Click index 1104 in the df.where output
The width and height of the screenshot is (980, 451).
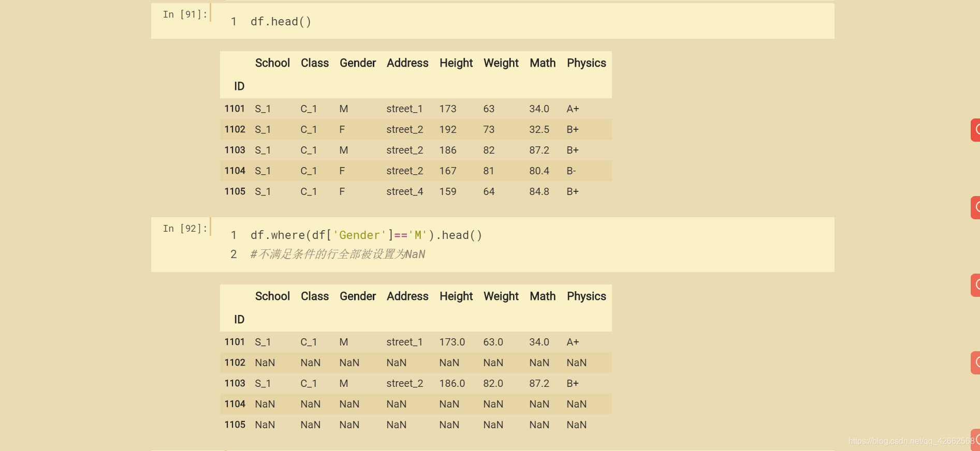(x=235, y=404)
